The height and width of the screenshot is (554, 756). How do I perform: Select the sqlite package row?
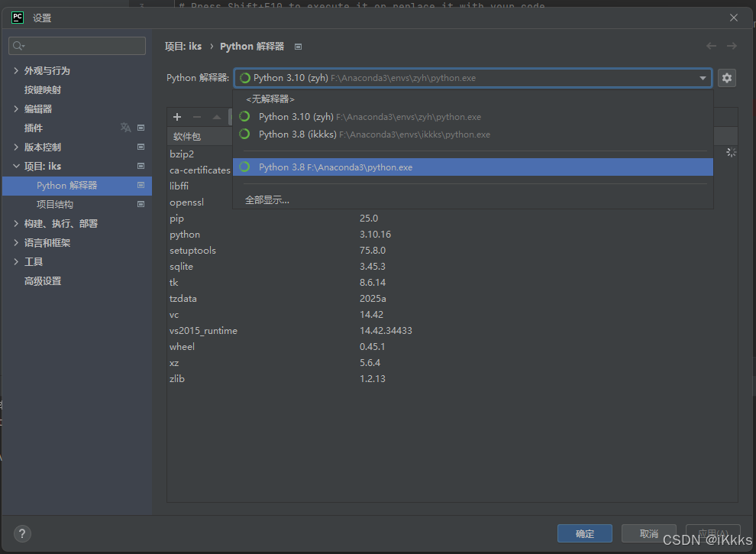pyautogui.click(x=452, y=267)
